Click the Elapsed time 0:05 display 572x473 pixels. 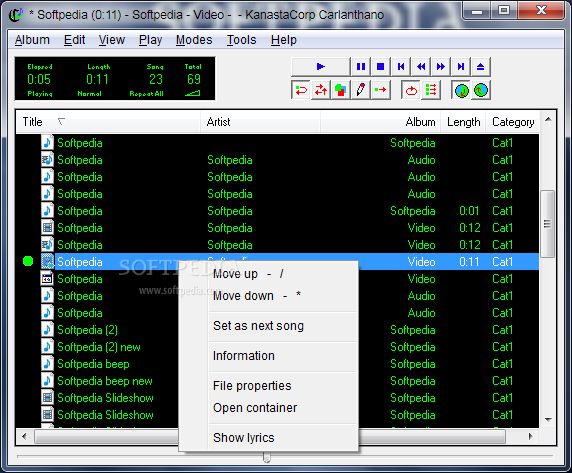39,79
